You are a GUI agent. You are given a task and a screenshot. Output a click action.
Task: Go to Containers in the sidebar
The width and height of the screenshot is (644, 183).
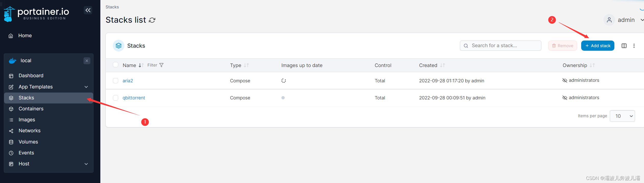pos(31,109)
